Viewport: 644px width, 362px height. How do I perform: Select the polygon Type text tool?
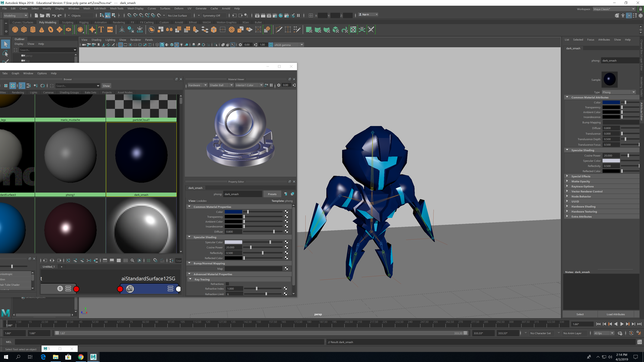101,30
